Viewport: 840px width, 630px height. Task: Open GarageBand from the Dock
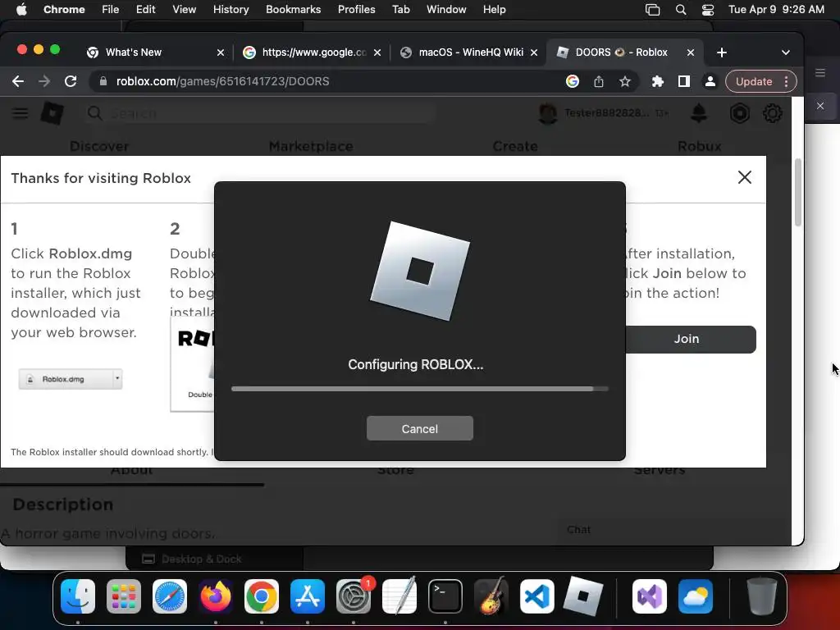[491, 596]
